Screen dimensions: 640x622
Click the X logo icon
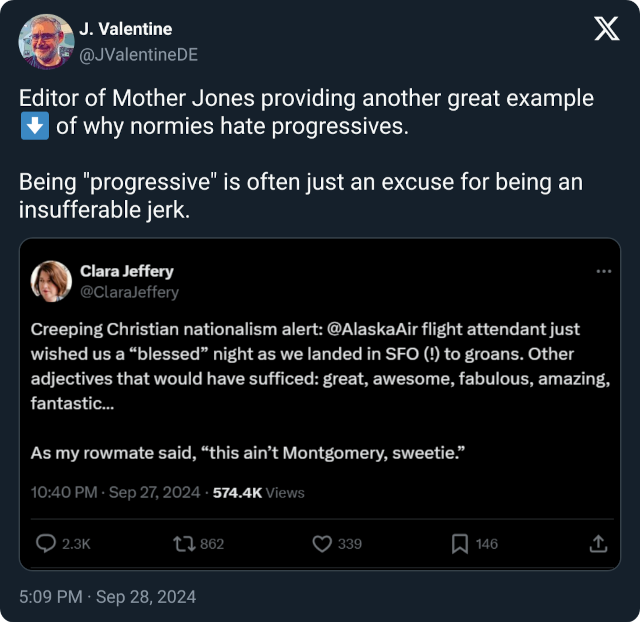[606, 30]
